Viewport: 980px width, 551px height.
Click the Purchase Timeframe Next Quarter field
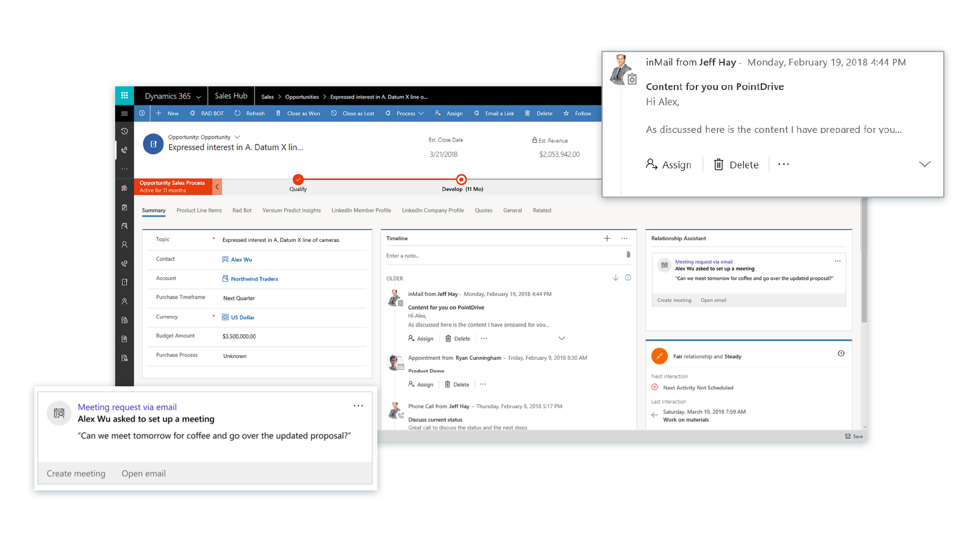[239, 298]
